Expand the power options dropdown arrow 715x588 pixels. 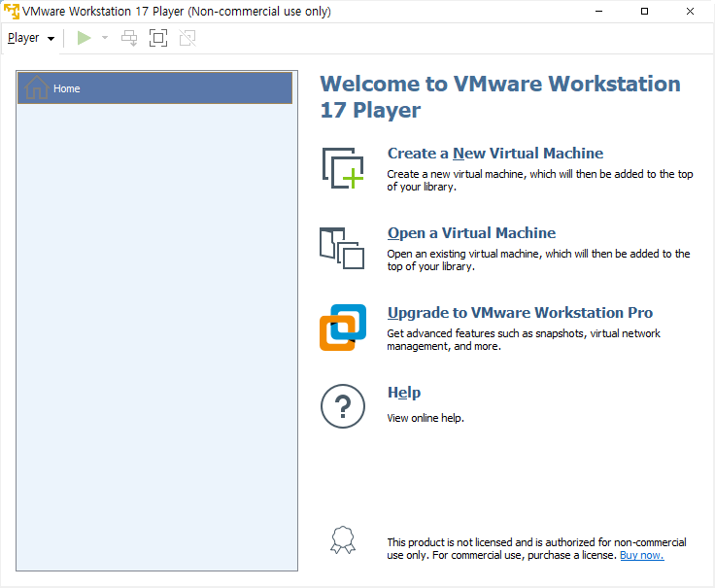tap(105, 38)
